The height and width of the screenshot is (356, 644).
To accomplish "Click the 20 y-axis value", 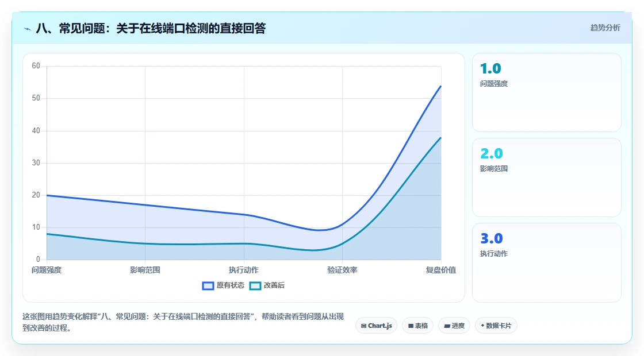I will [36, 195].
